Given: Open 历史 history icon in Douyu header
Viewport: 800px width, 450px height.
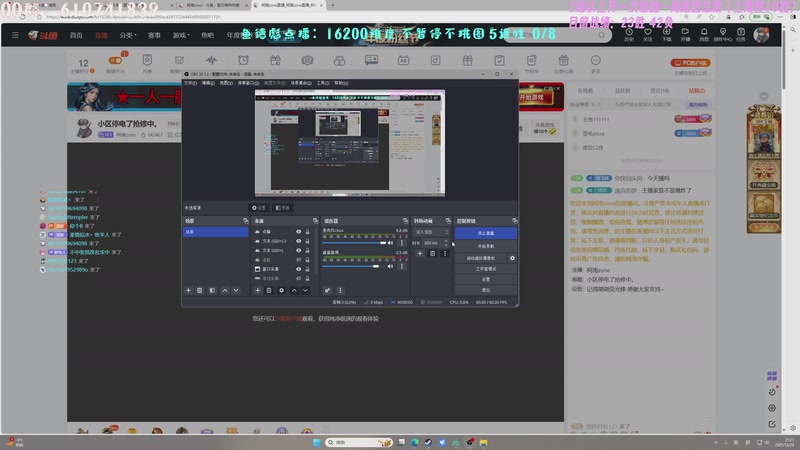Looking at the screenshot, I should pyautogui.click(x=629, y=34).
